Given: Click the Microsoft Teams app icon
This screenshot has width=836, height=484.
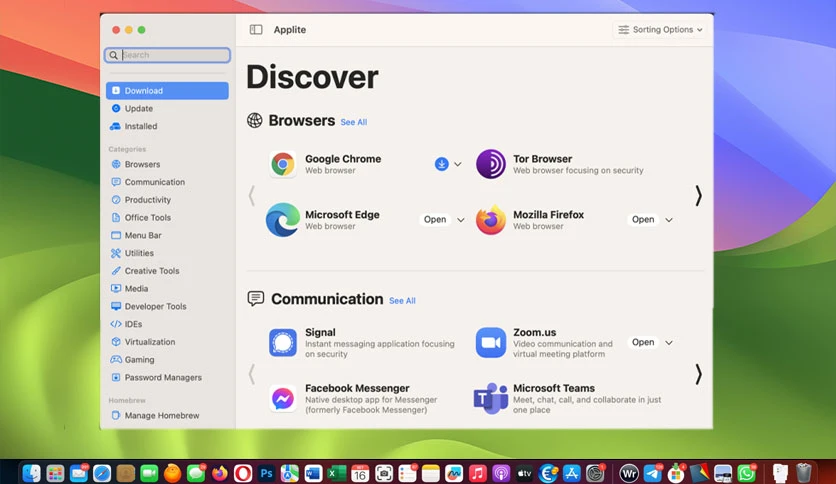Looking at the screenshot, I should tap(491, 398).
